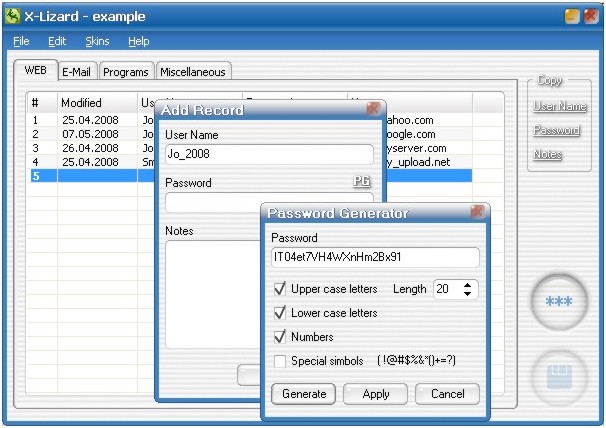
Task: Close the X-Lizard main window
Action: pyautogui.click(x=591, y=16)
